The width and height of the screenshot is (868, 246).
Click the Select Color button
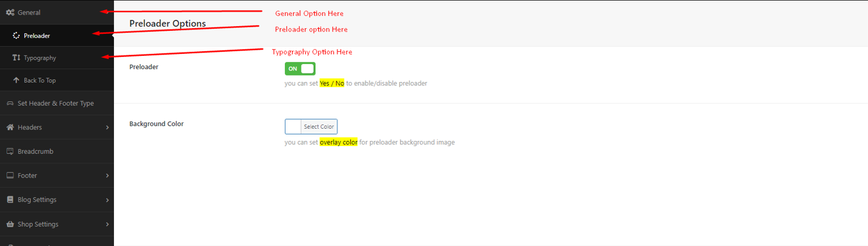click(x=319, y=127)
